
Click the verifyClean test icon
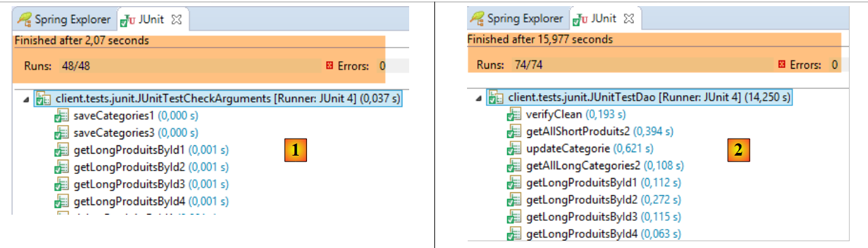click(515, 114)
